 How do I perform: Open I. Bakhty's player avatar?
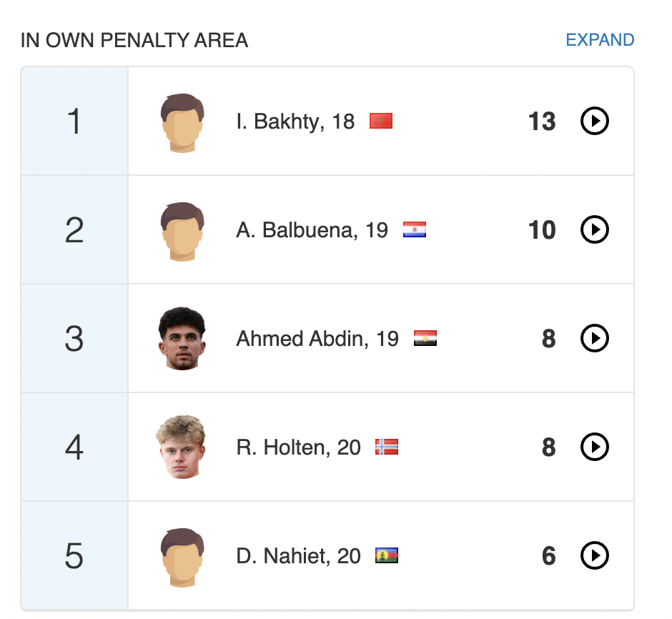point(182,122)
